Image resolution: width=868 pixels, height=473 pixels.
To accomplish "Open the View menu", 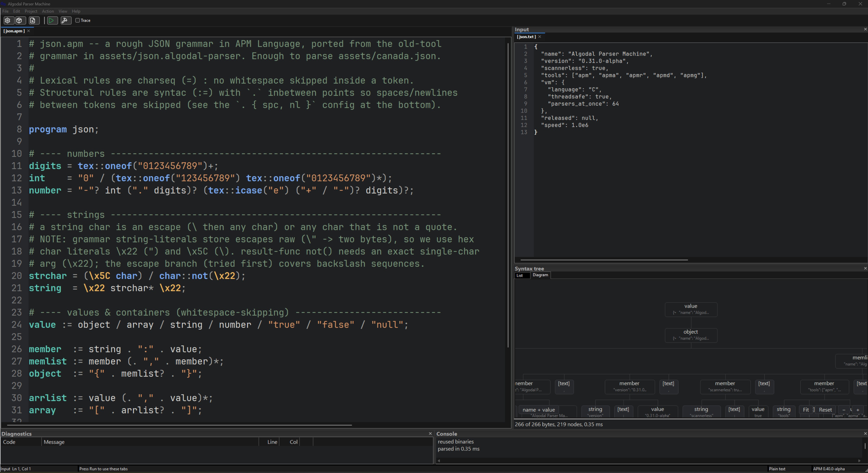I will (x=63, y=11).
